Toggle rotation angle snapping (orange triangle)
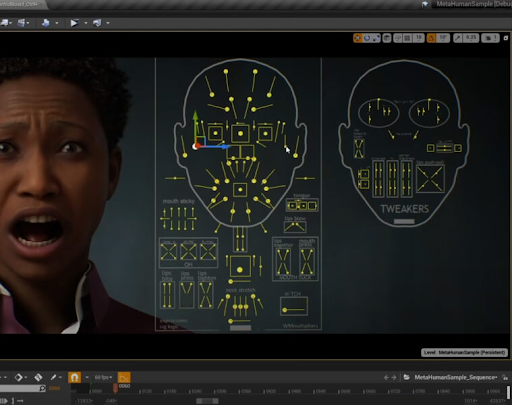The image size is (512, 405). pos(431,38)
